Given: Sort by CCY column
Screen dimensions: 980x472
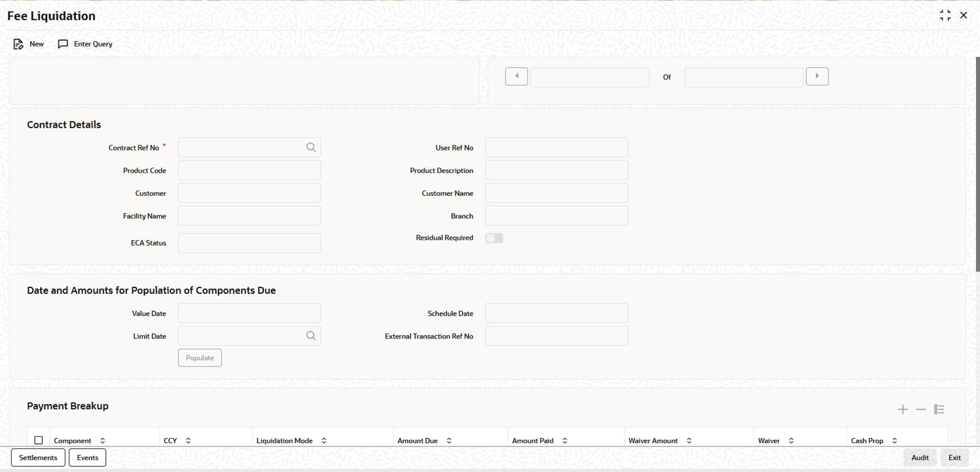Looking at the screenshot, I should pyautogui.click(x=188, y=441).
